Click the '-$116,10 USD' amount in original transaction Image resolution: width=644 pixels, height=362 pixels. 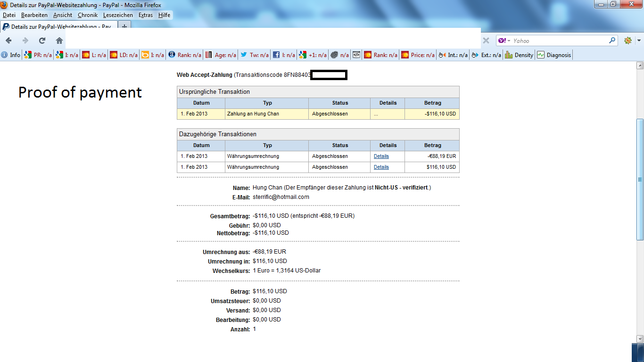pyautogui.click(x=441, y=114)
